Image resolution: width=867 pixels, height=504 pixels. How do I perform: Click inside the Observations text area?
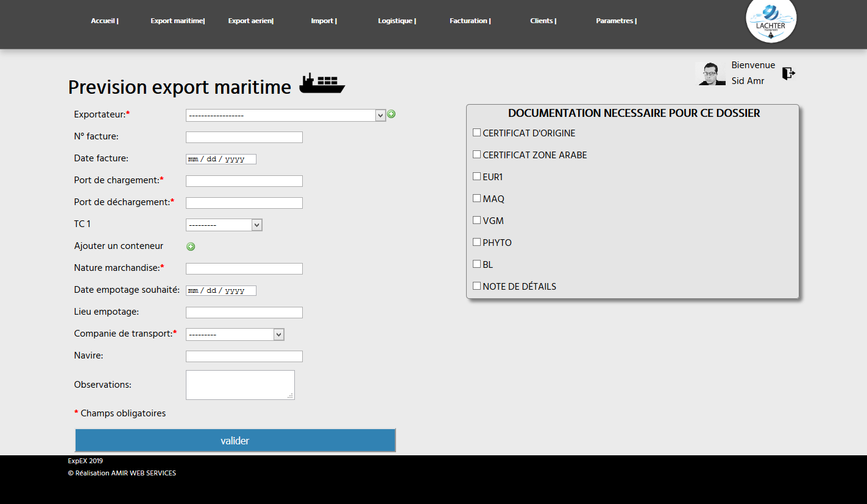239,385
